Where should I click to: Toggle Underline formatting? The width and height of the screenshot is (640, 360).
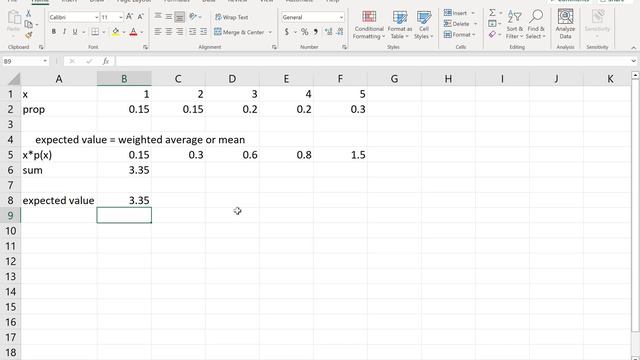point(75,32)
